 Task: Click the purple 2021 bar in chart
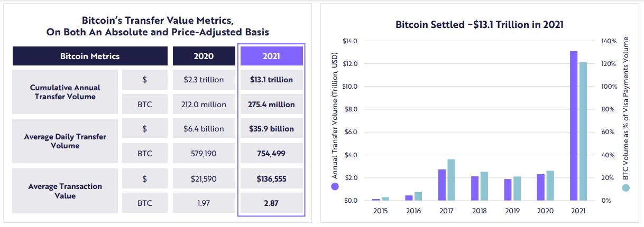tap(574, 126)
